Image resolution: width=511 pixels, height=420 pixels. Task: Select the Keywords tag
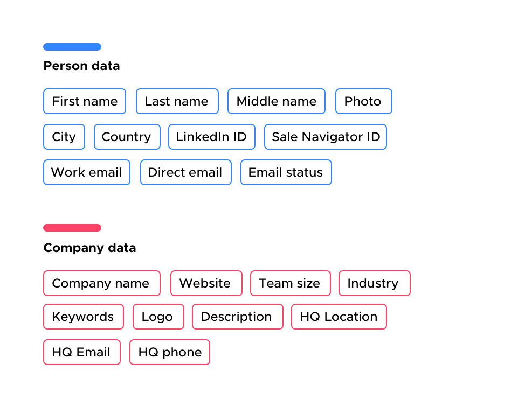click(x=83, y=317)
